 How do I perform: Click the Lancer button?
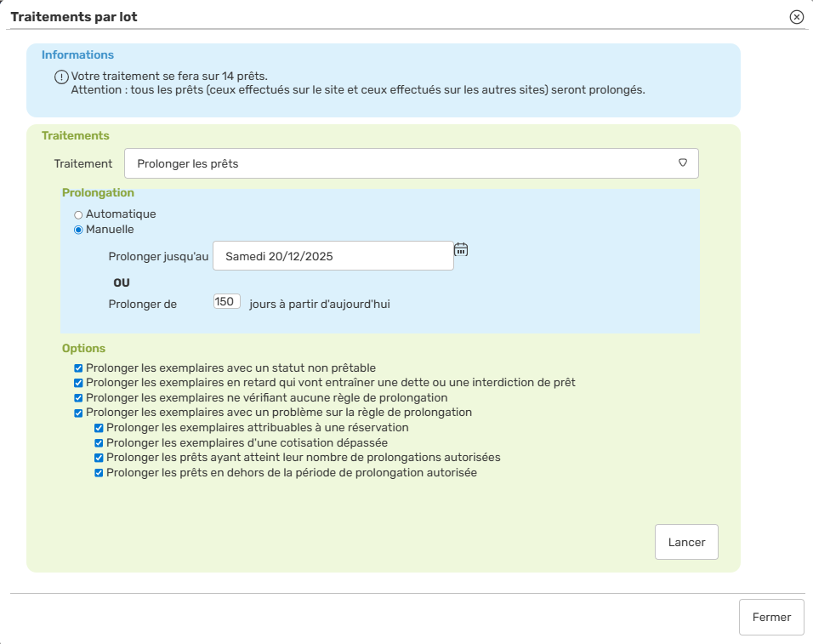686,542
